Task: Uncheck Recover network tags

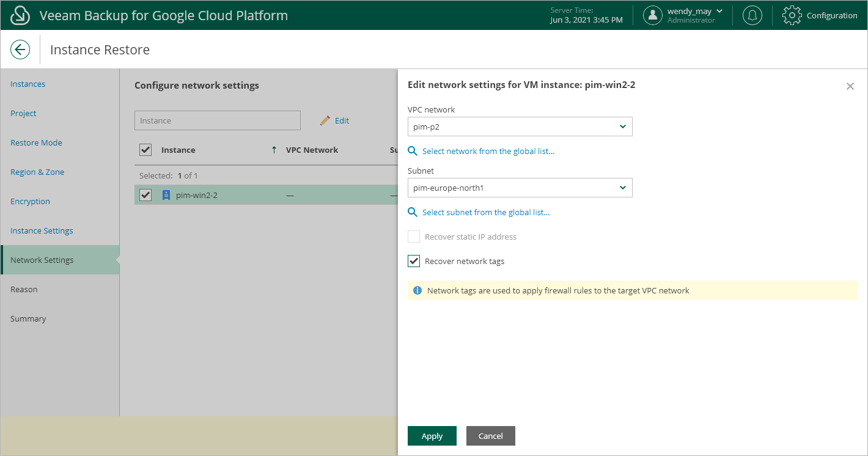Action: (414, 261)
